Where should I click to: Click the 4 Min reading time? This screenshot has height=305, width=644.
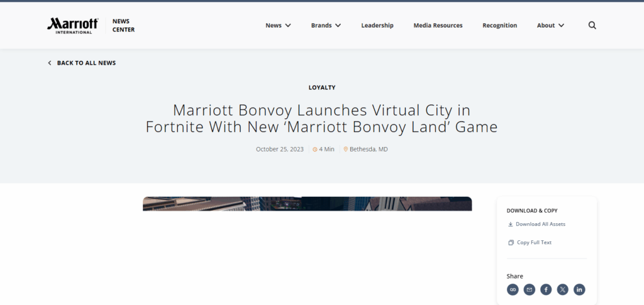point(326,150)
